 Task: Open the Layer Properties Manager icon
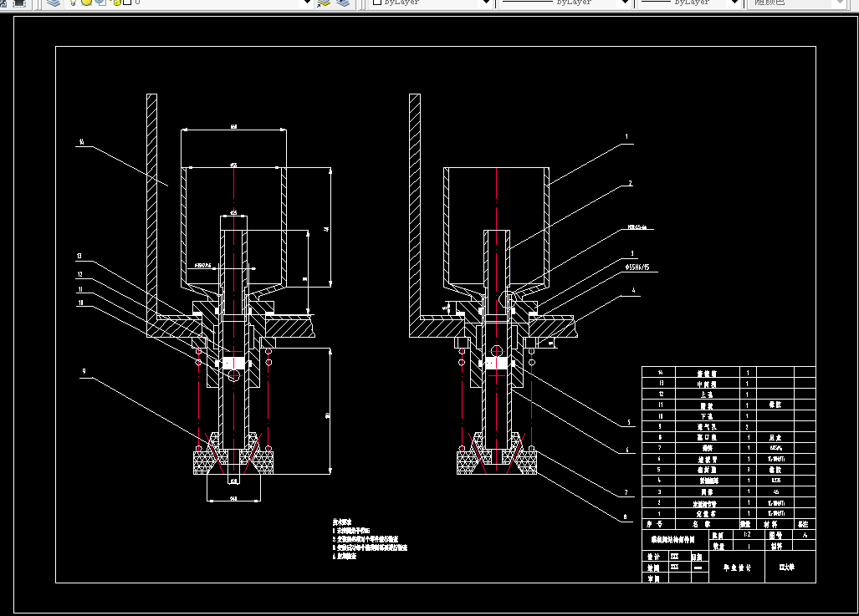pos(54,3)
